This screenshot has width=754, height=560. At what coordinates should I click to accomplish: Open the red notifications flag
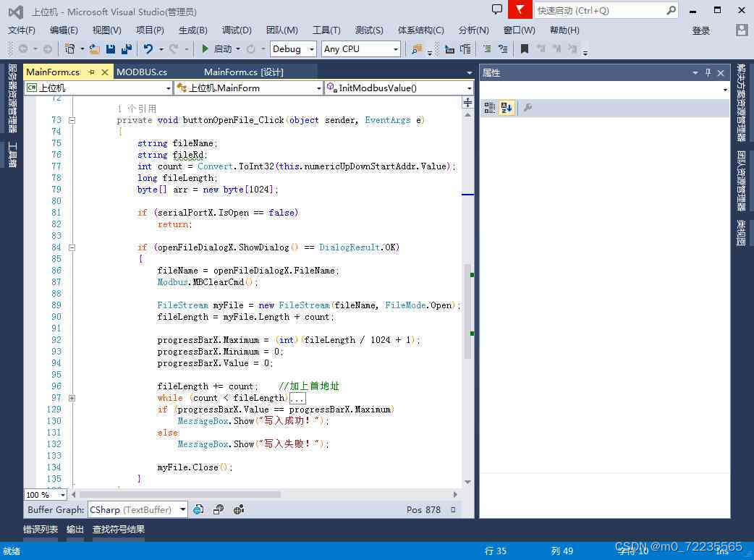click(x=520, y=9)
